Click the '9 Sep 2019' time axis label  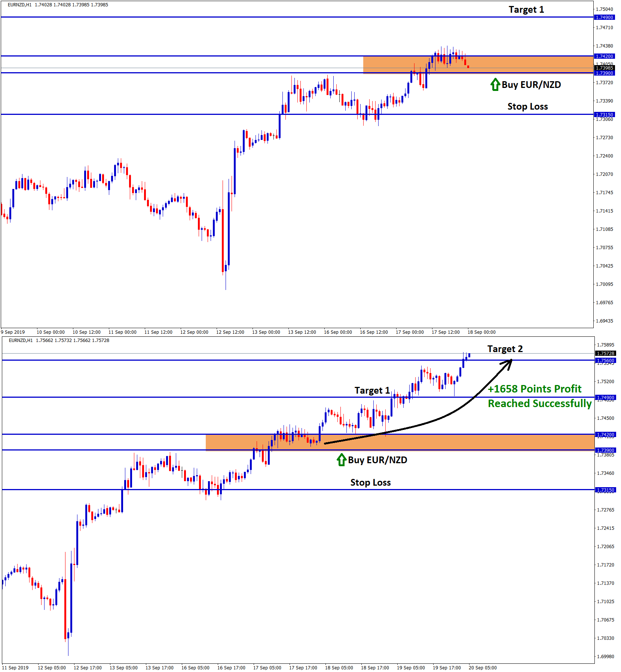[13, 332]
